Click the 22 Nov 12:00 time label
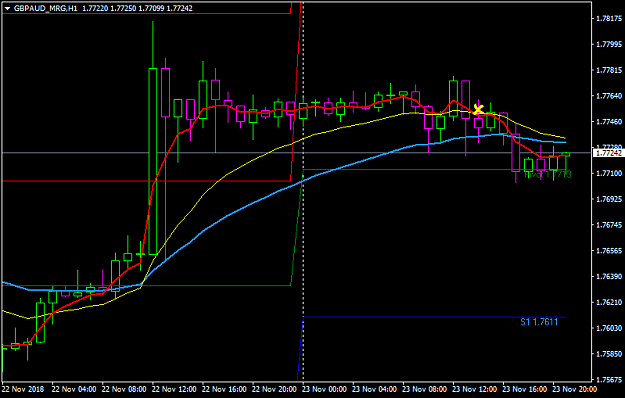 click(x=174, y=389)
